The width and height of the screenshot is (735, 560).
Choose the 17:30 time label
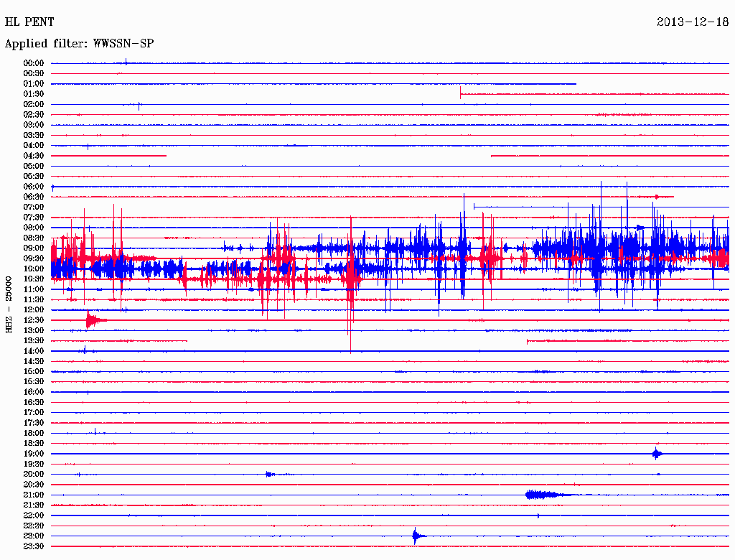pos(34,424)
